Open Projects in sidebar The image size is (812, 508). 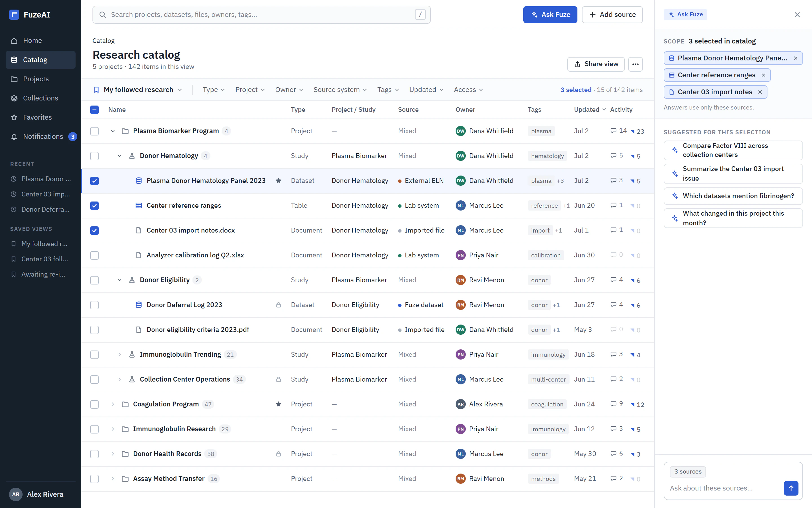[x=41, y=79]
